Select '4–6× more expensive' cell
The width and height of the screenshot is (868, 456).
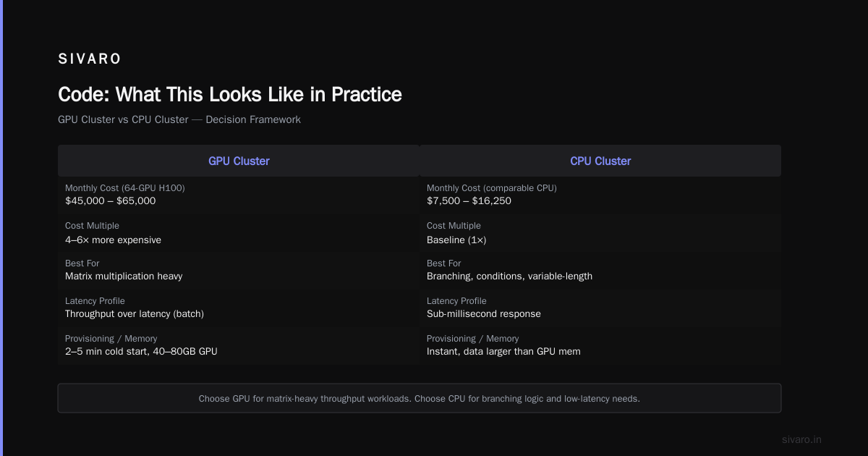[113, 240]
